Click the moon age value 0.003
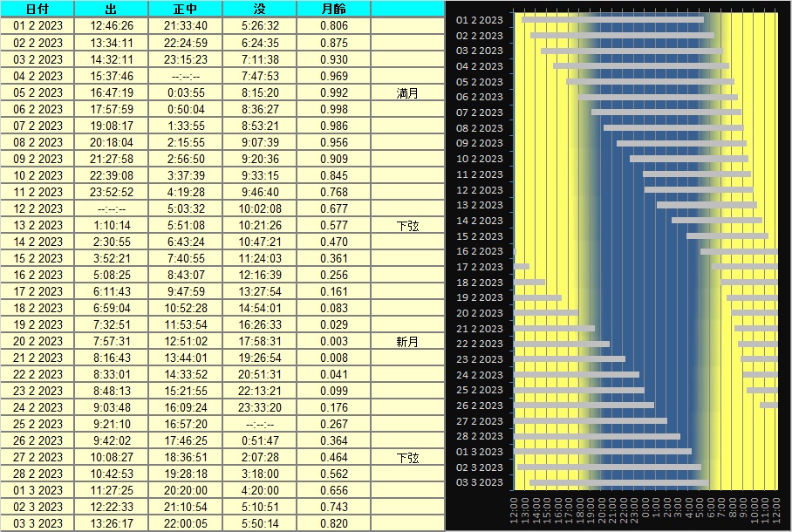Viewport: 792px width, 532px height. (333, 341)
